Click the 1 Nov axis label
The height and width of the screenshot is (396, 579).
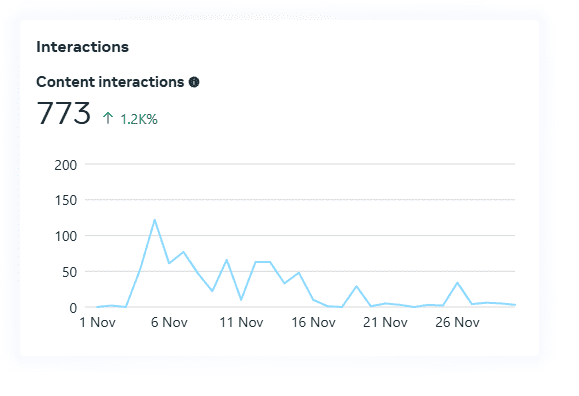tap(97, 322)
